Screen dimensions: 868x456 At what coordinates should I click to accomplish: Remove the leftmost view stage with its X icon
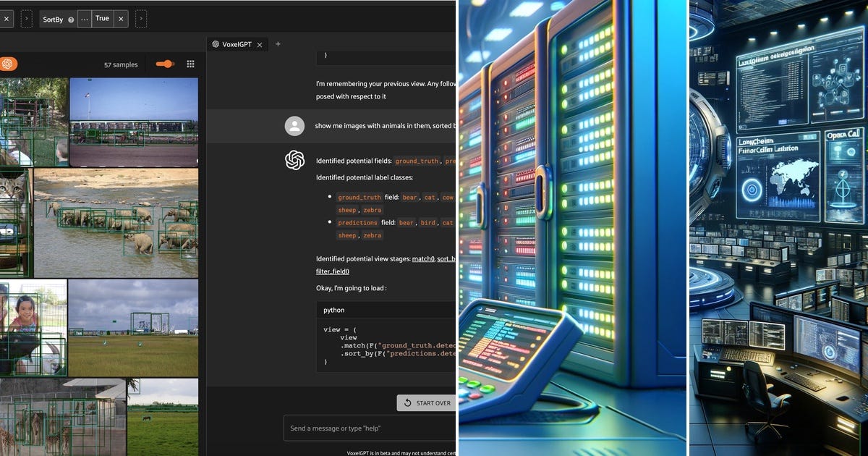pos(7,19)
